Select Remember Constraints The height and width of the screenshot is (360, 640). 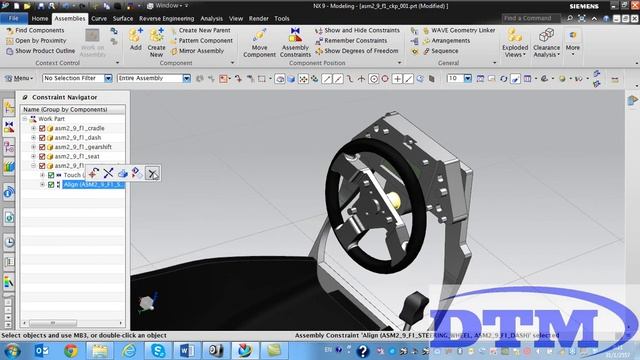click(351, 41)
